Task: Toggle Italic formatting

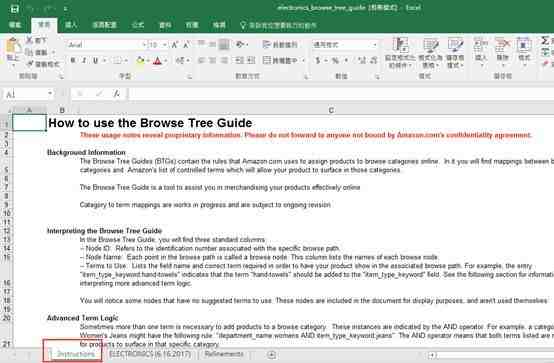Action: coord(84,60)
